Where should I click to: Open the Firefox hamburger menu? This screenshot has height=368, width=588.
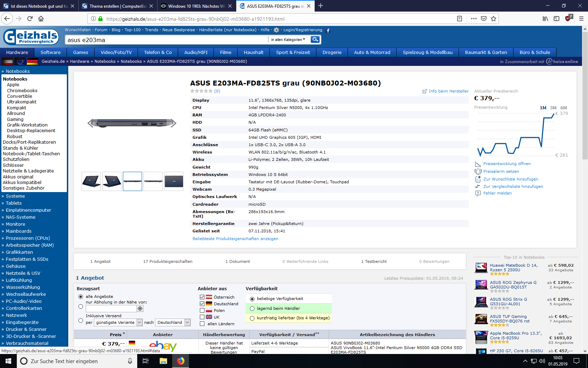click(581, 19)
